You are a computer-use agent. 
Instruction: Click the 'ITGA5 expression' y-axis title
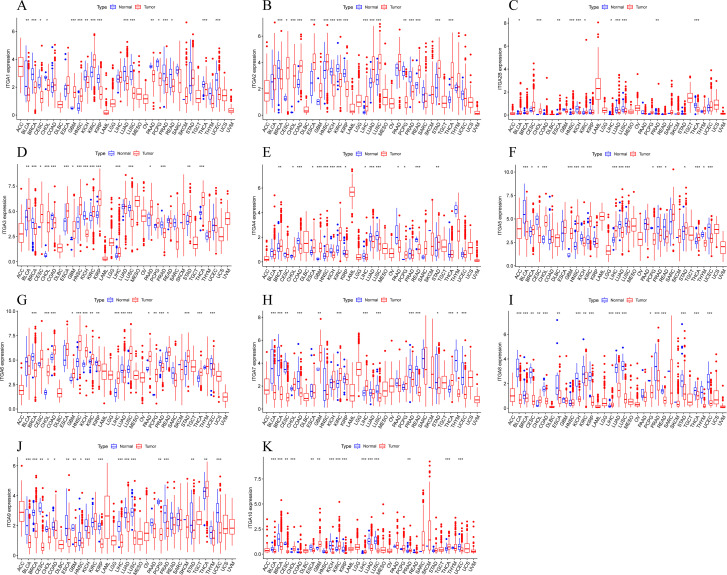tap(502, 214)
